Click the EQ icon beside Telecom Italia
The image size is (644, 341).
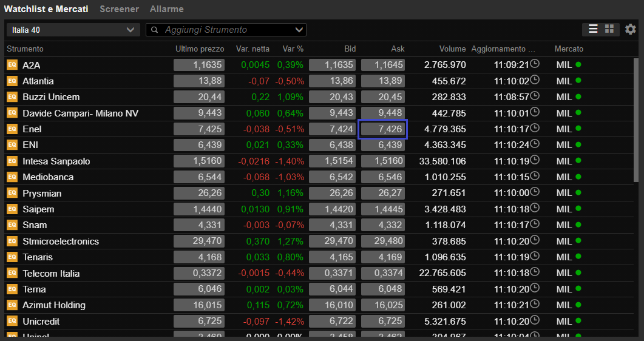(x=12, y=273)
